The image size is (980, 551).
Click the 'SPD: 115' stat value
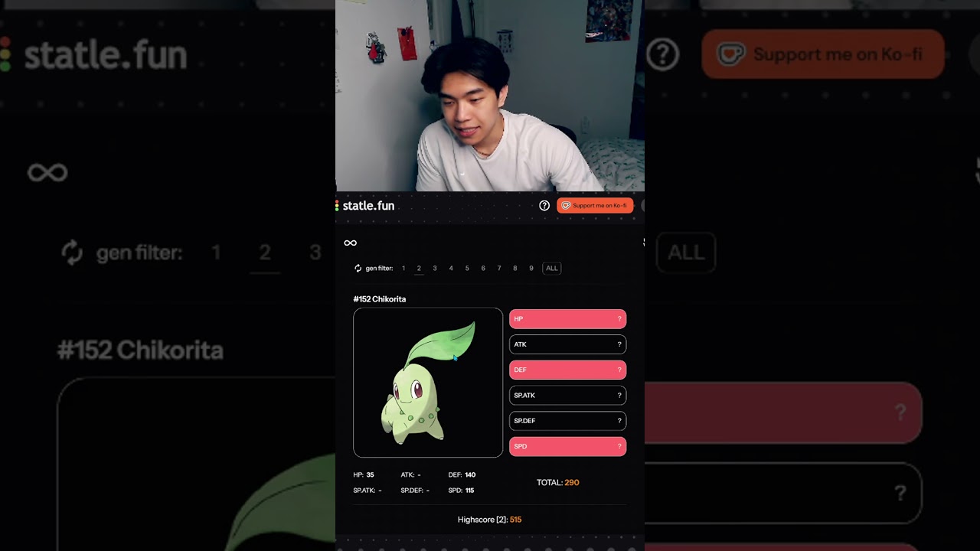click(x=461, y=491)
